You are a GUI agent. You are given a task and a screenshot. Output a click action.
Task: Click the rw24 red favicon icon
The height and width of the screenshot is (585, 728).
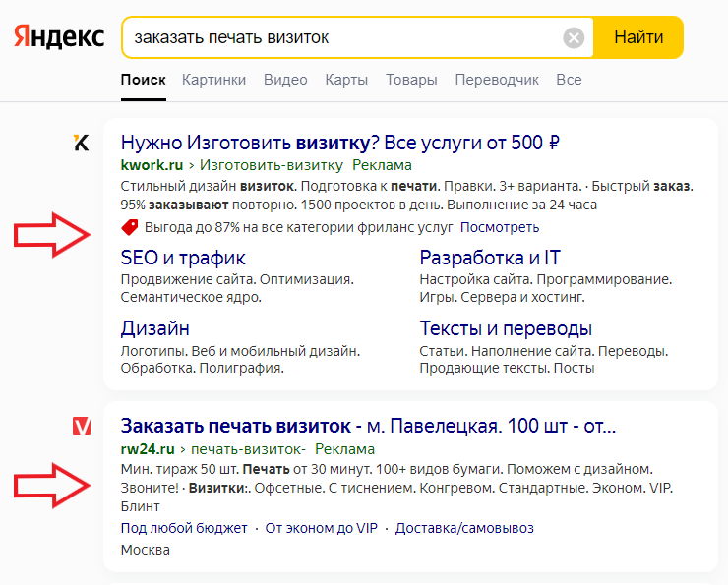coord(82,426)
